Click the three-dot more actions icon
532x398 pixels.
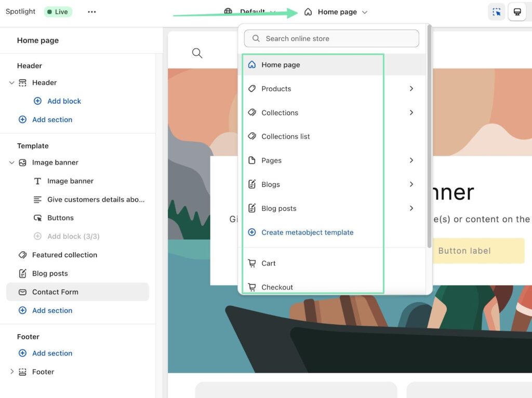92,12
